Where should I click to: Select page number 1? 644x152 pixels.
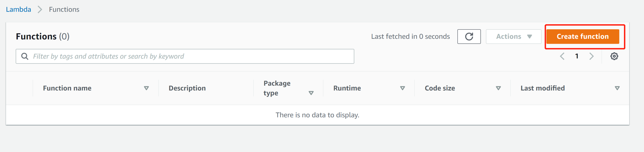[577, 56]
